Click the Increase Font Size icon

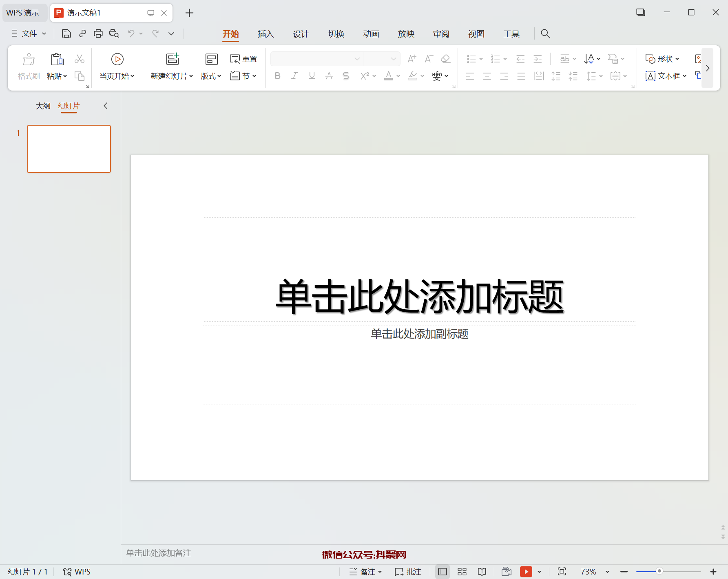click(412, 59)
